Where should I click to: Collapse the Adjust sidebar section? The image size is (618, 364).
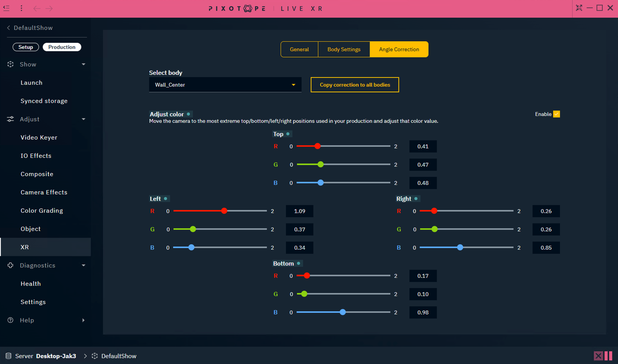(x=83, y=119)
